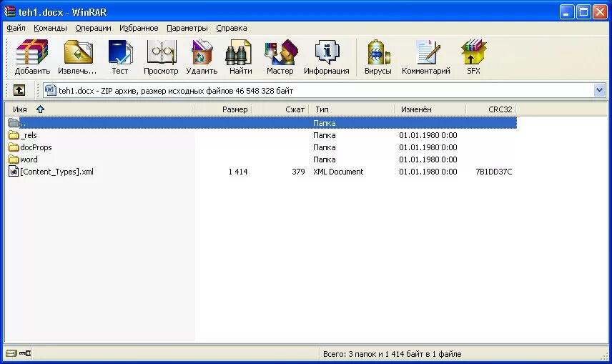
Task: Go up one folder level button
Action: point(19,90)
